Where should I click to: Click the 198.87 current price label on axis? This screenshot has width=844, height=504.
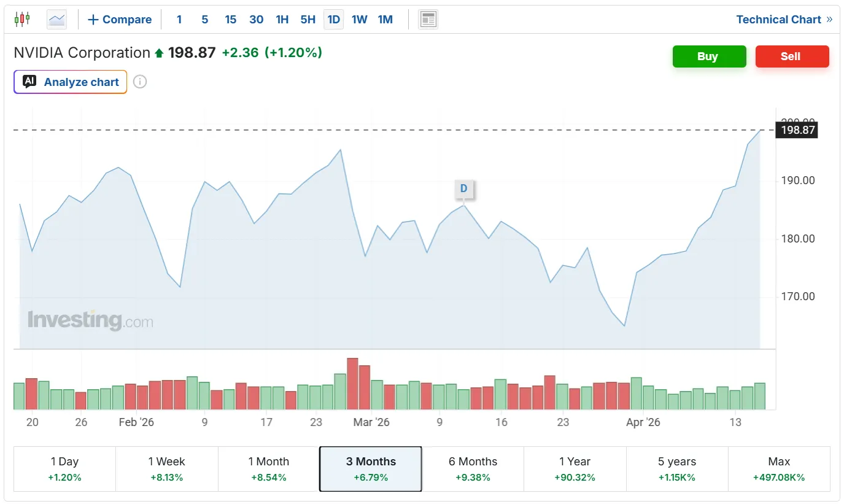pos(796,130)
